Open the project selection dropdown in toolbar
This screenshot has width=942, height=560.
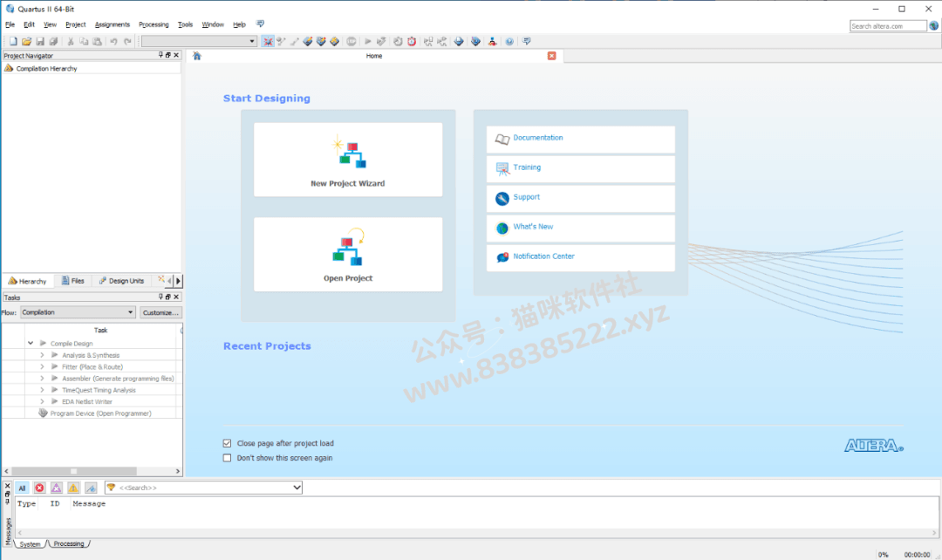click(x=200, y=42)
